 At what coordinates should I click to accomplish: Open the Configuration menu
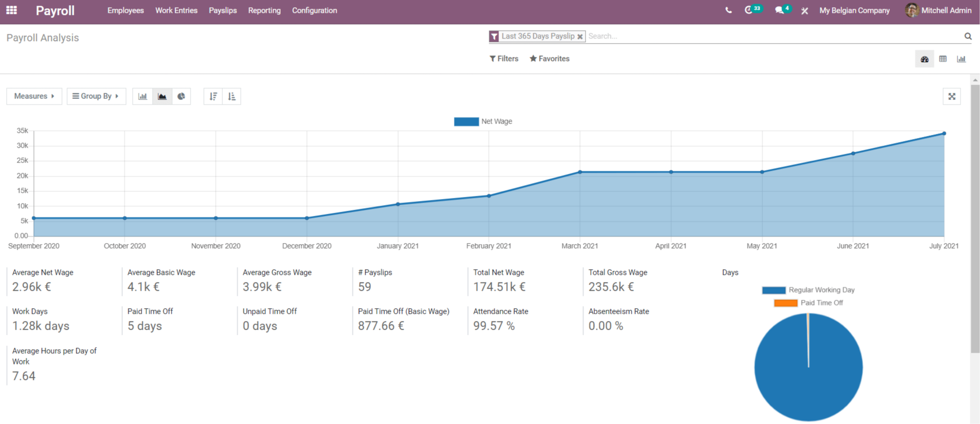(314, 10)
